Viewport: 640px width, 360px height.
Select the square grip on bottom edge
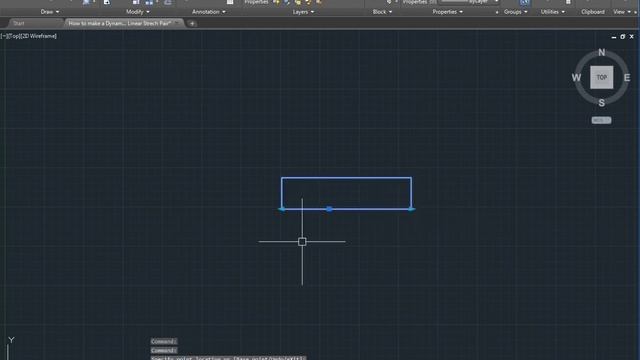click(329, 209)
